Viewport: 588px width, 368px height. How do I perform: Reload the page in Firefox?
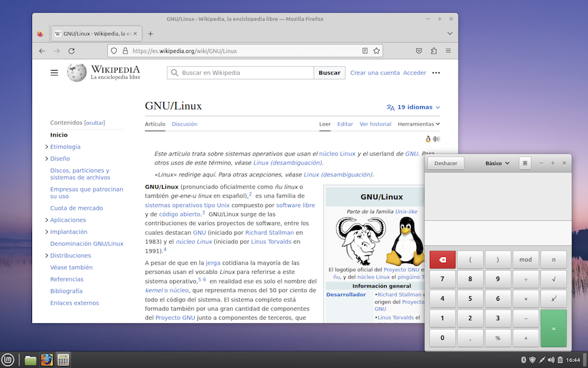tap(71, 51)
